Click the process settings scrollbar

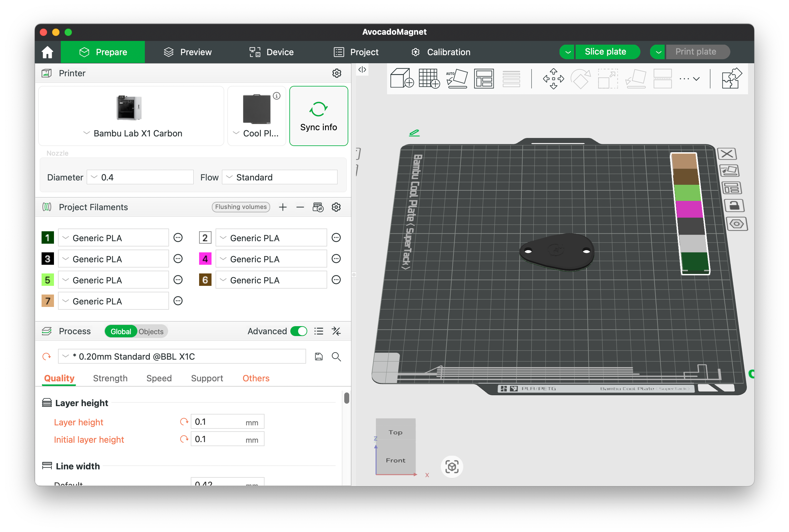(346, 398)
